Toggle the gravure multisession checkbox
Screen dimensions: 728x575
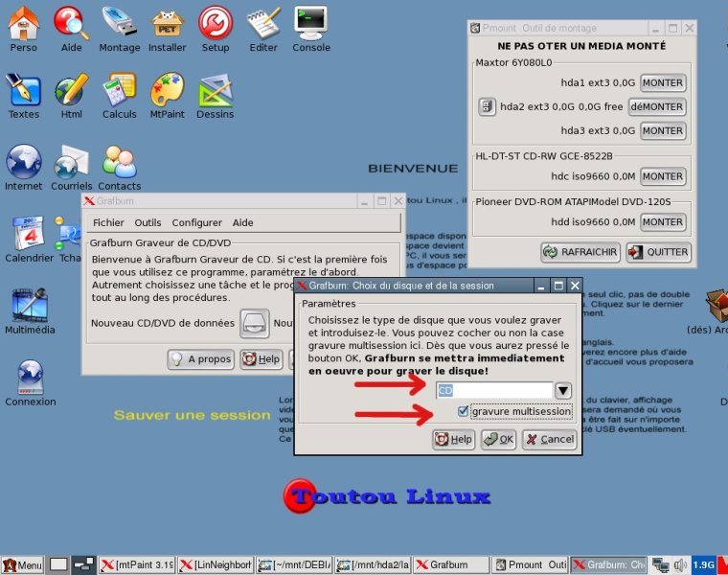click(464, 412)
